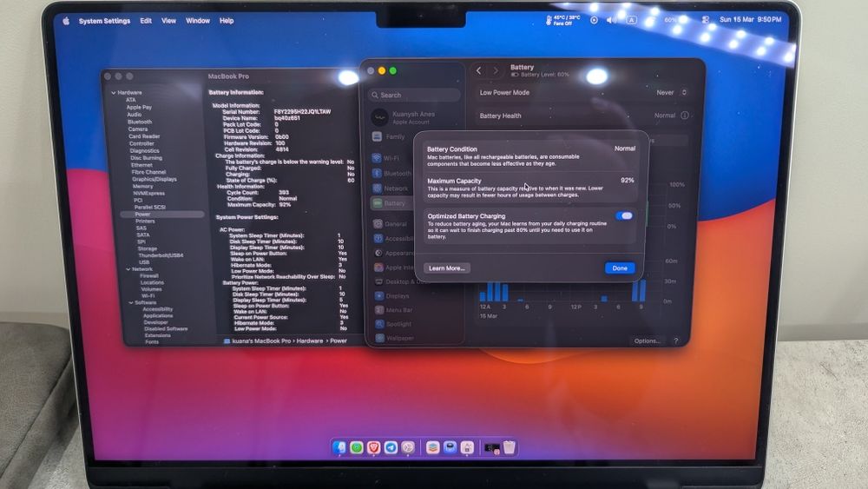This screenshot has width=868, height=489.
Task: Open the Window menu
Action: pyautogui.click(x=198, y=21)
